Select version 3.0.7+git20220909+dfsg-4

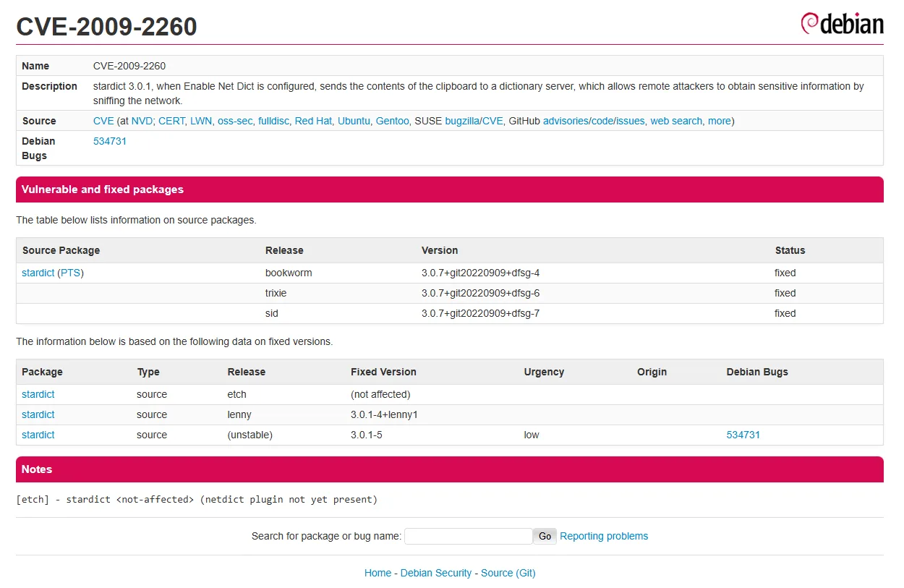(x=481, y=273)
